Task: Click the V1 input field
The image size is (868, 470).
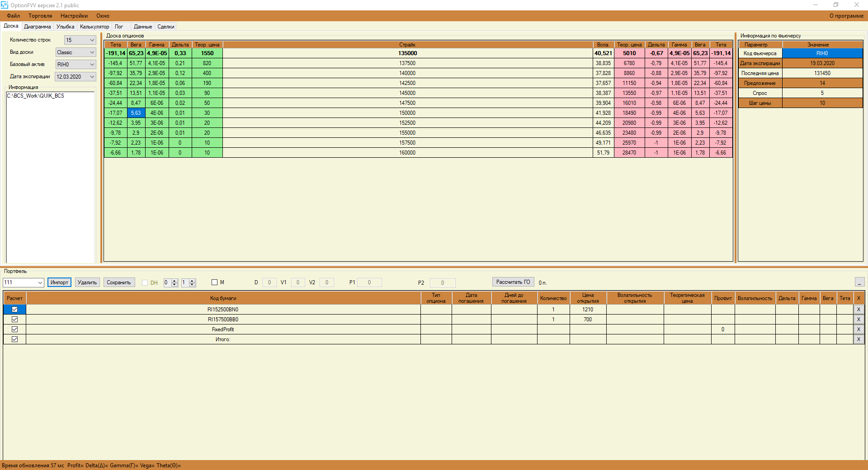Action: point(298,282)
